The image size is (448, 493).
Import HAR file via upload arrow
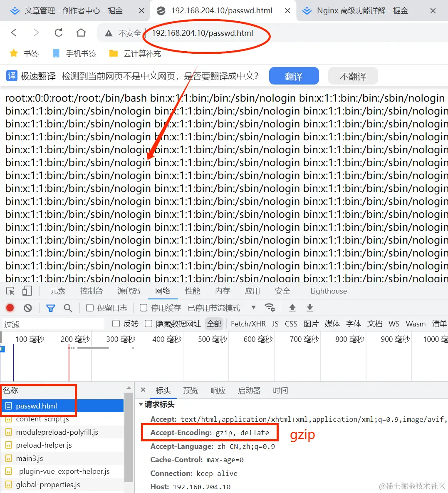point(292,308)
